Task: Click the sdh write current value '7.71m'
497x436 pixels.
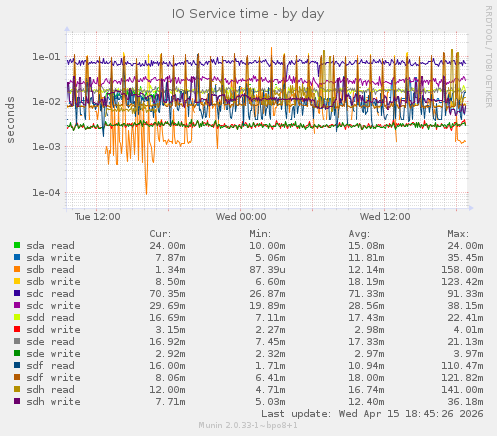Action: (170, 402)
